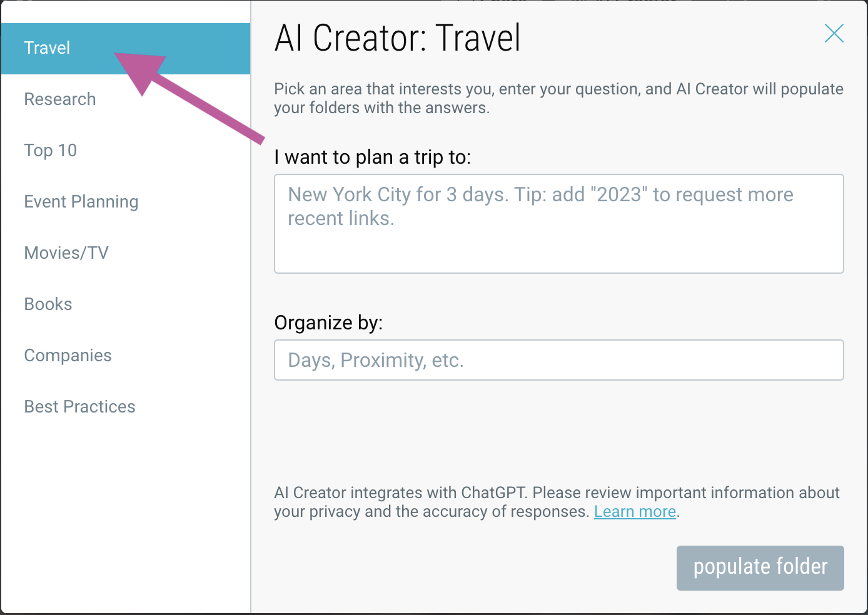Switch to the Research category

pos(59,99)
